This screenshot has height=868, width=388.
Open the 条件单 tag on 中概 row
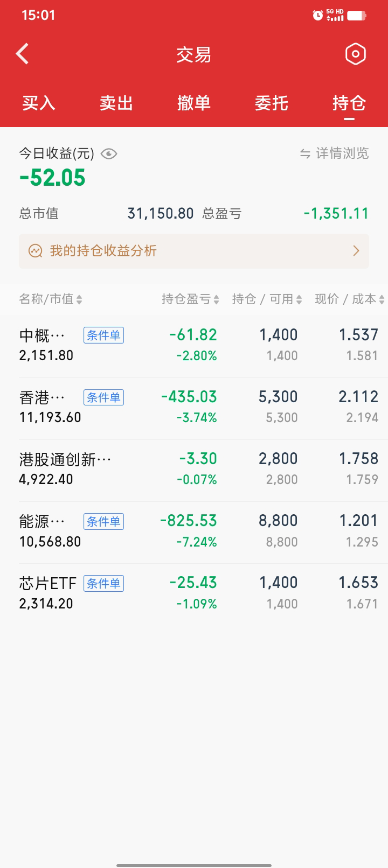coord(103,335)
